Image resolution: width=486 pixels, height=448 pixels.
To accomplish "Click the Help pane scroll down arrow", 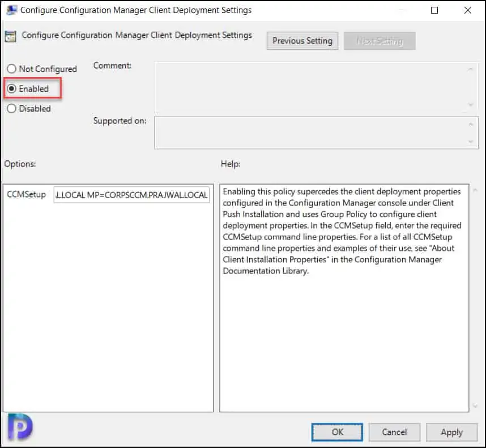I will coord(475,406).
